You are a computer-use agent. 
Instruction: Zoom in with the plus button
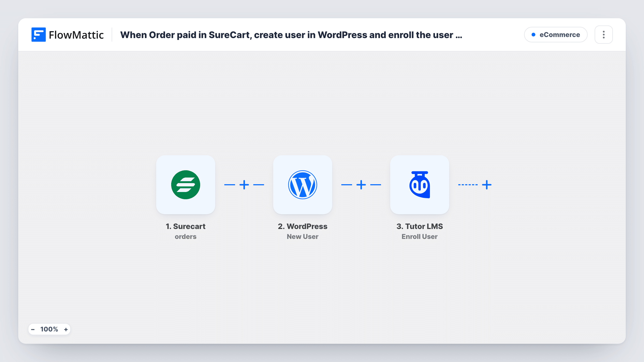pos(66,329)
